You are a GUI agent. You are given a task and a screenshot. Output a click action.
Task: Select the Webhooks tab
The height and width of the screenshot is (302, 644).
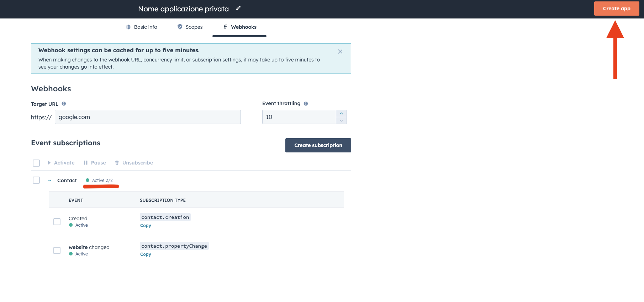[x=240, y=27]
